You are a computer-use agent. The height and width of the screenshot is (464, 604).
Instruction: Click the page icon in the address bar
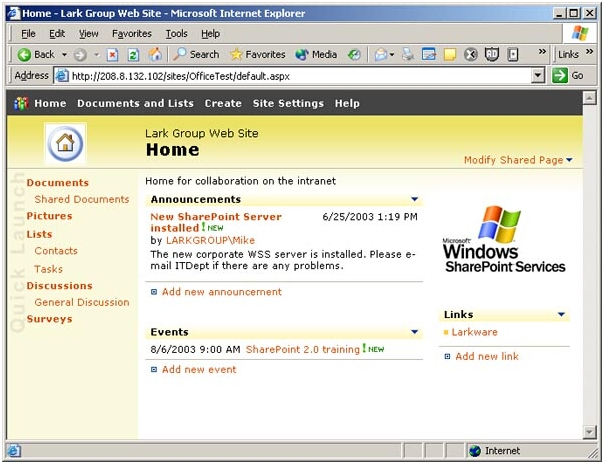(61, 75)
